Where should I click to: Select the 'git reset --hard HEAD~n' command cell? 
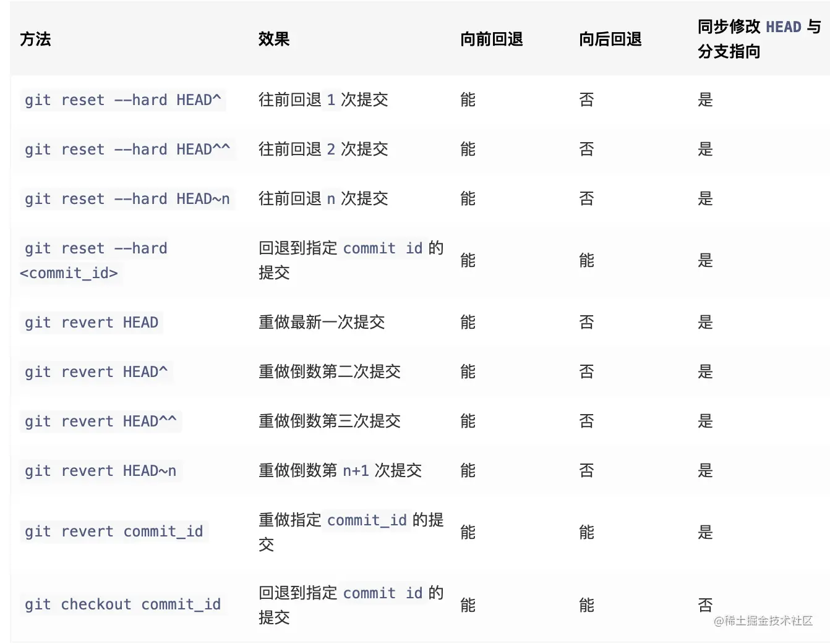(x=127, y=198)
